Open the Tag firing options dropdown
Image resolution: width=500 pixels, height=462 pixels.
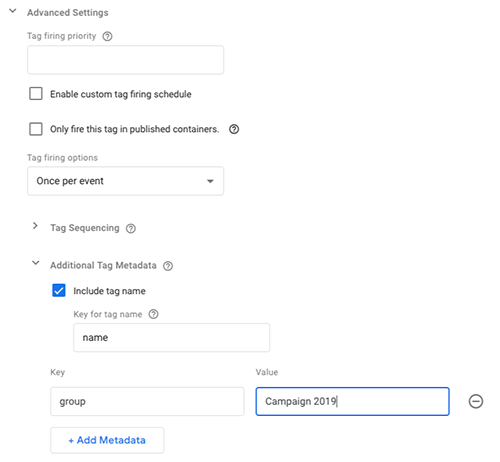125,181
